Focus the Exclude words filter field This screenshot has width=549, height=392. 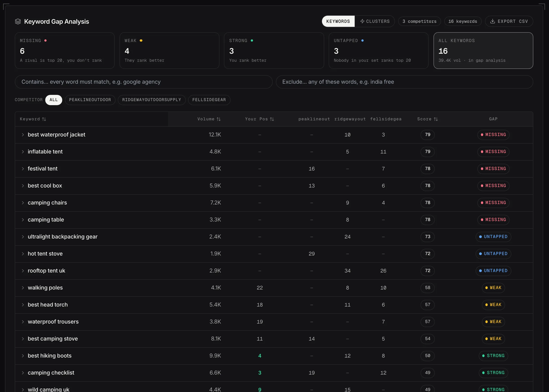point(404,82)
